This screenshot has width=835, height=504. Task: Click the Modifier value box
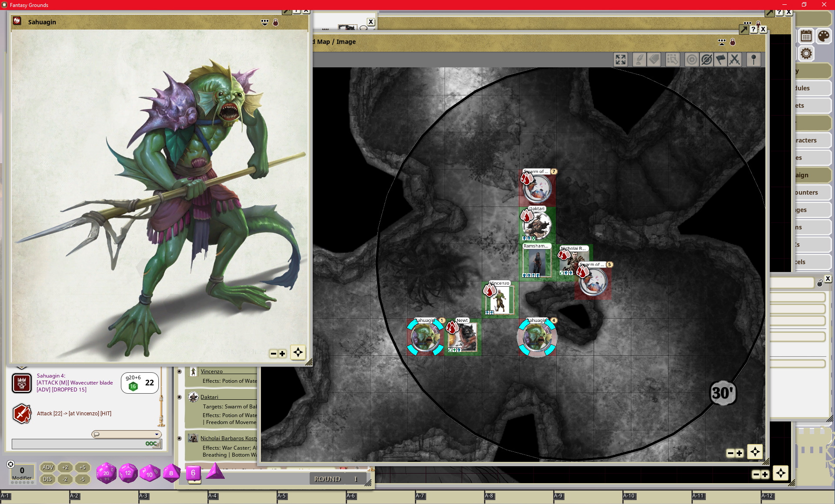tap(22, 473)
